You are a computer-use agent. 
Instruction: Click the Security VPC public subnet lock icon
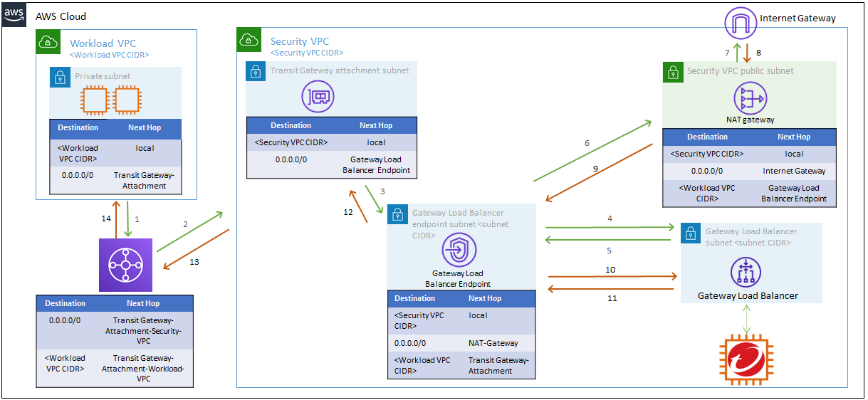[x=672, y=71]
